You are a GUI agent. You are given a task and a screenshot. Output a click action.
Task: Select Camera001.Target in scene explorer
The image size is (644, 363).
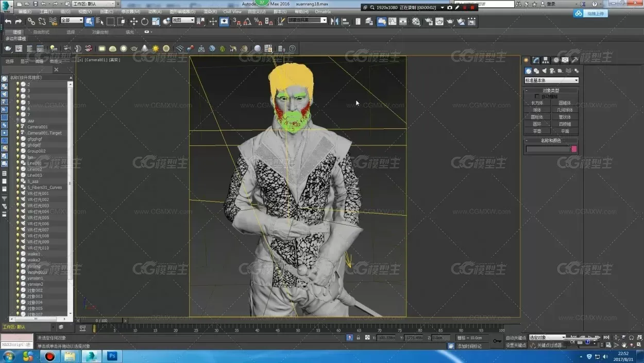[x=44, y=133]
